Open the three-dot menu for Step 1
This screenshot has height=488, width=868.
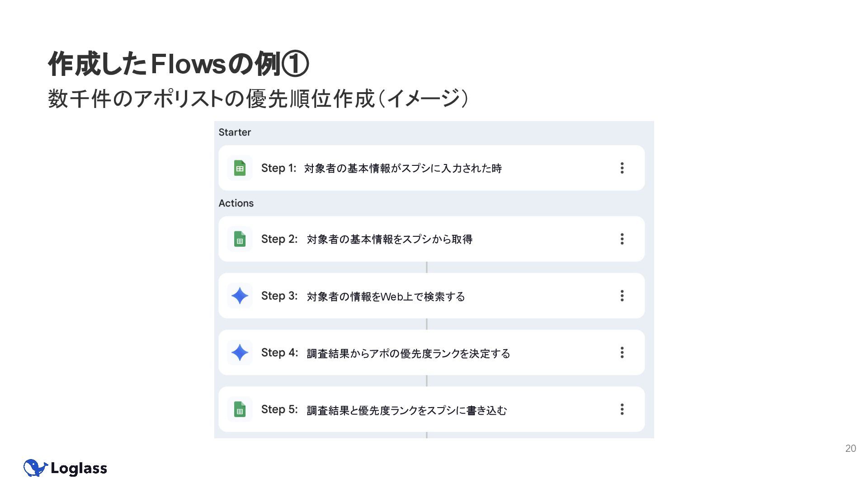pos(622,168)
